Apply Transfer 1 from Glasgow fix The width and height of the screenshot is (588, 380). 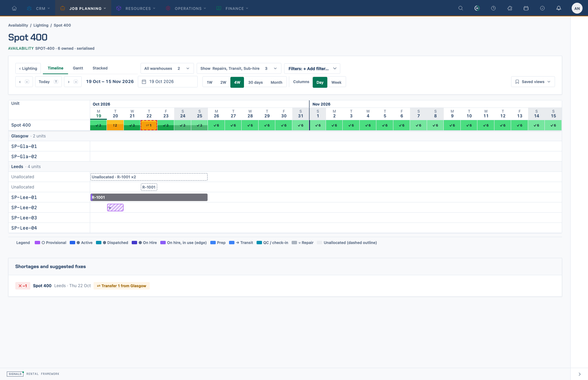tap(121, 286)
